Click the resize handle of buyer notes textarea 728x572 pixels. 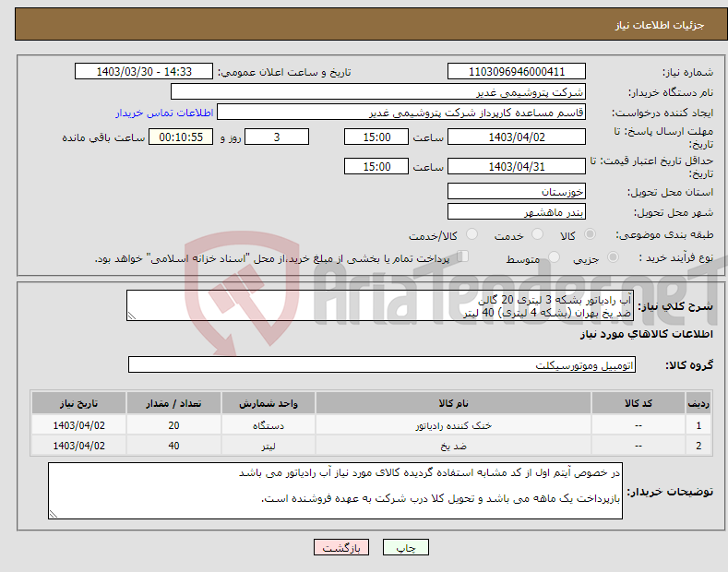point(54,514)
